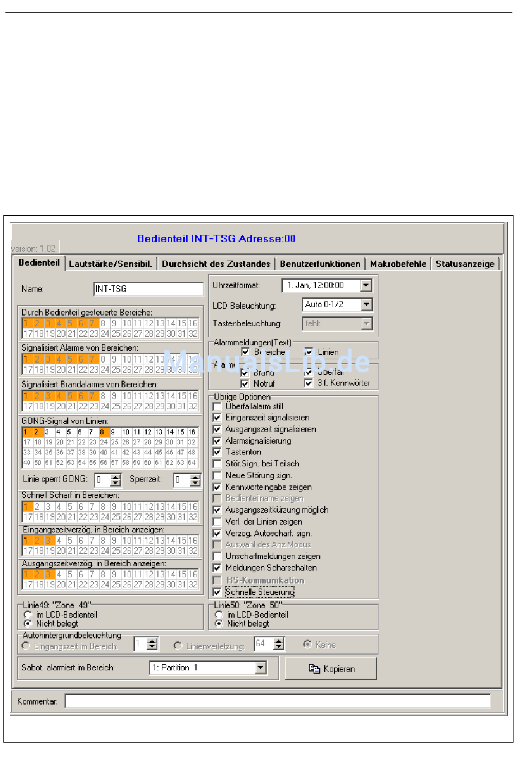Open the Sabot. alarmiert im Bereich dropdown
The image size is (532, 783).
pos(260,668)
